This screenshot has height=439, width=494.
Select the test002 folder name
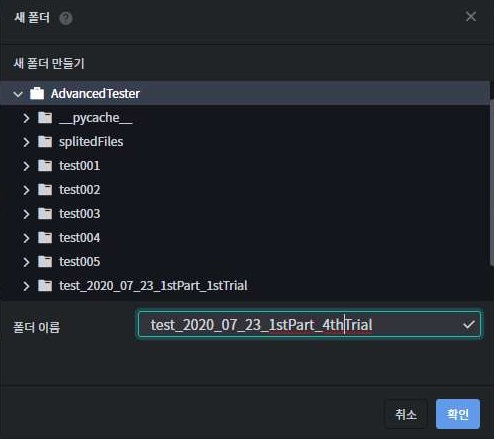[x=80, y=190]
